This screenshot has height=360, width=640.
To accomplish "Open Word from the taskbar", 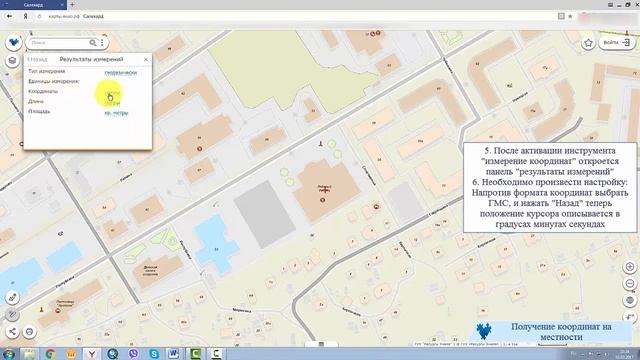I will coord(174,354).
